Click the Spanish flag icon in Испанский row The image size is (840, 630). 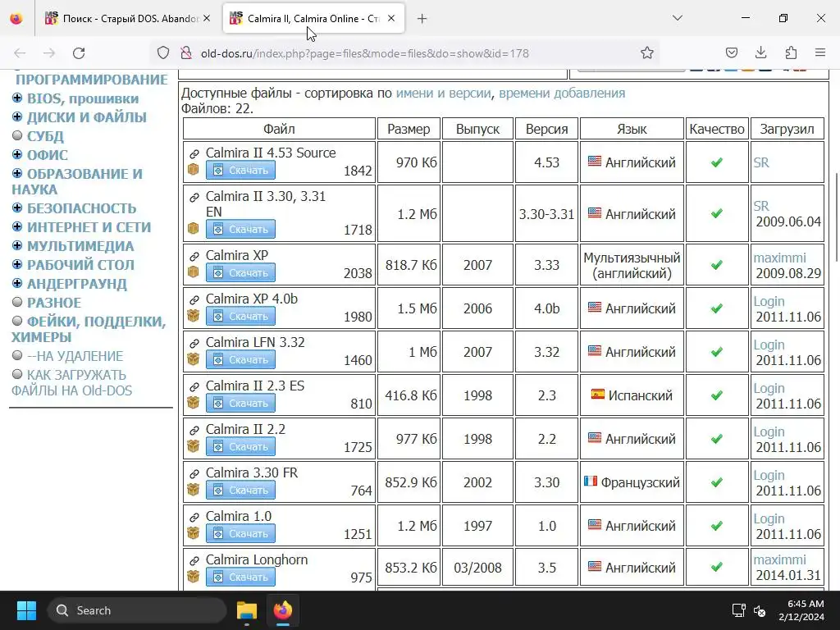[598, 395]
